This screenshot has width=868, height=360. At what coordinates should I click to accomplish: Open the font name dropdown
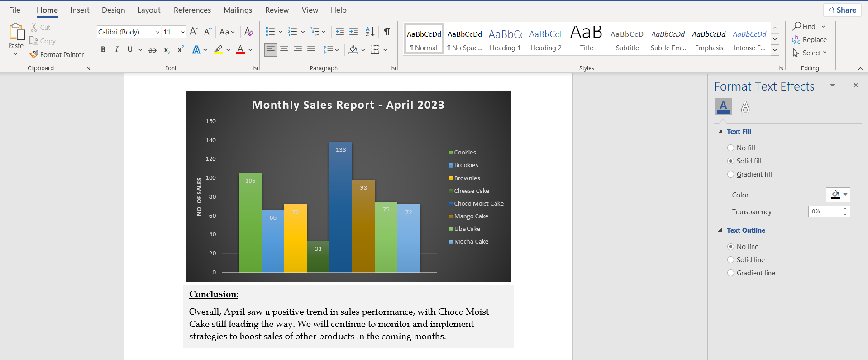click(x=157, y=32)
